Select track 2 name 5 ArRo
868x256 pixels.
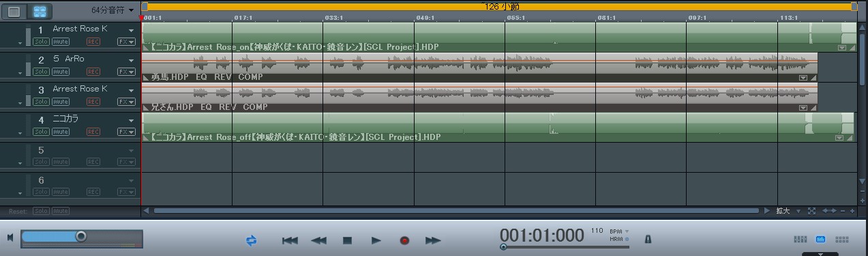pyautogui.click(x=68, y=59)
